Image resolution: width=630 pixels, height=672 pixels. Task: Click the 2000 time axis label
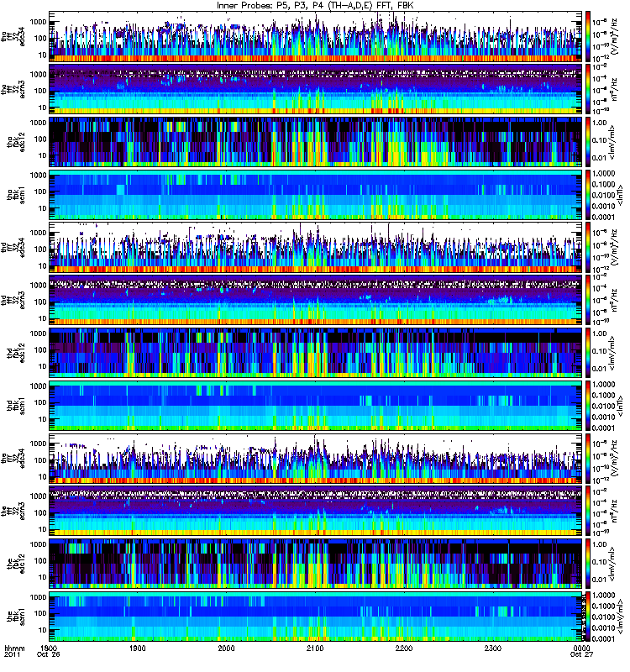226,648
